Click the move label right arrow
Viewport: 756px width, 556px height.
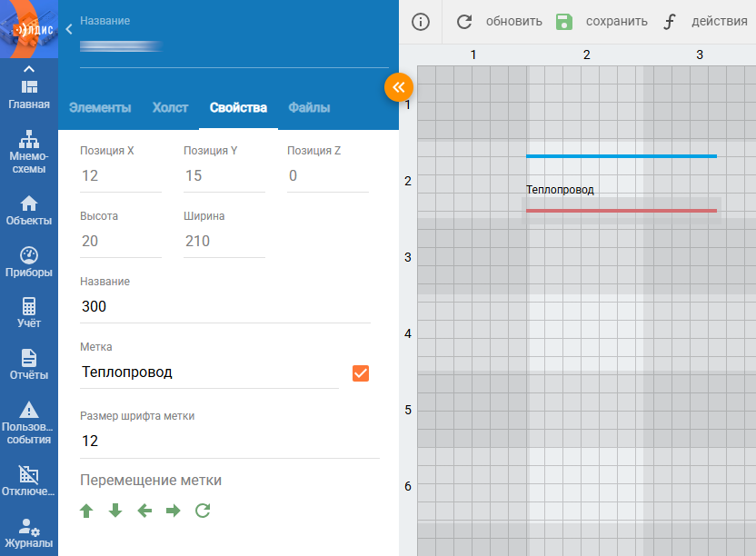173,511
